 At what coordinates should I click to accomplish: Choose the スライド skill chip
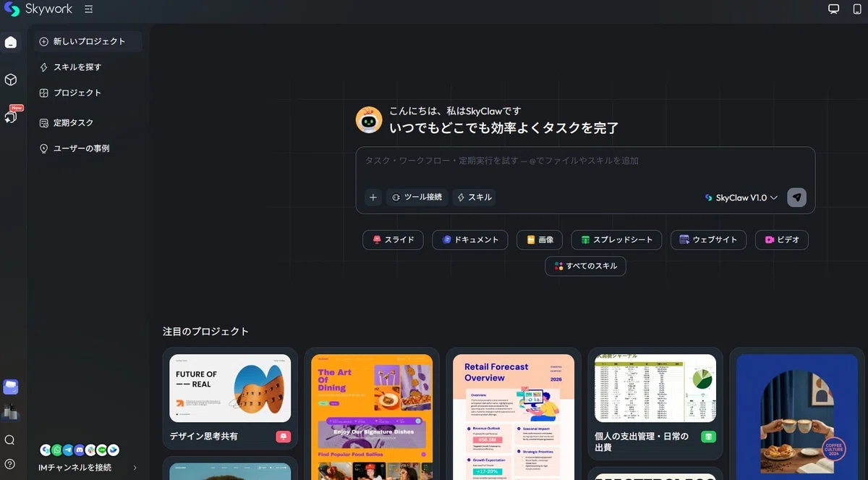tap(393, 240)
